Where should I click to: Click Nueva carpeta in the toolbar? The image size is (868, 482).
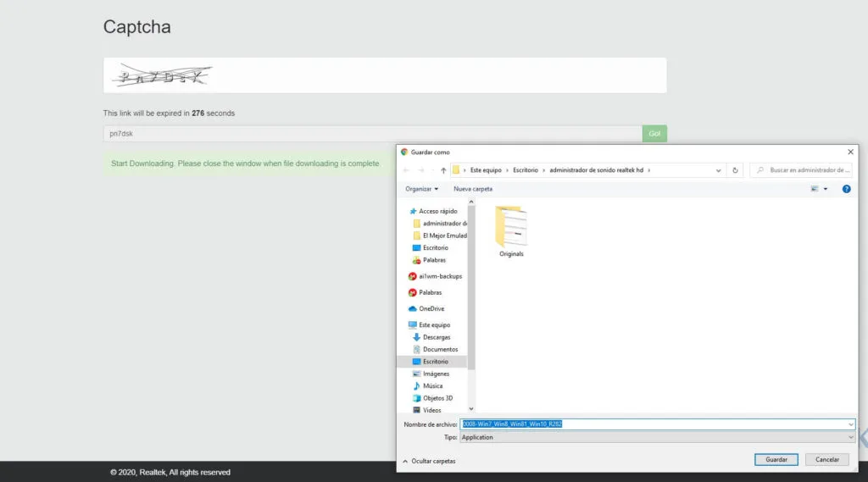[x=473, y=189]
